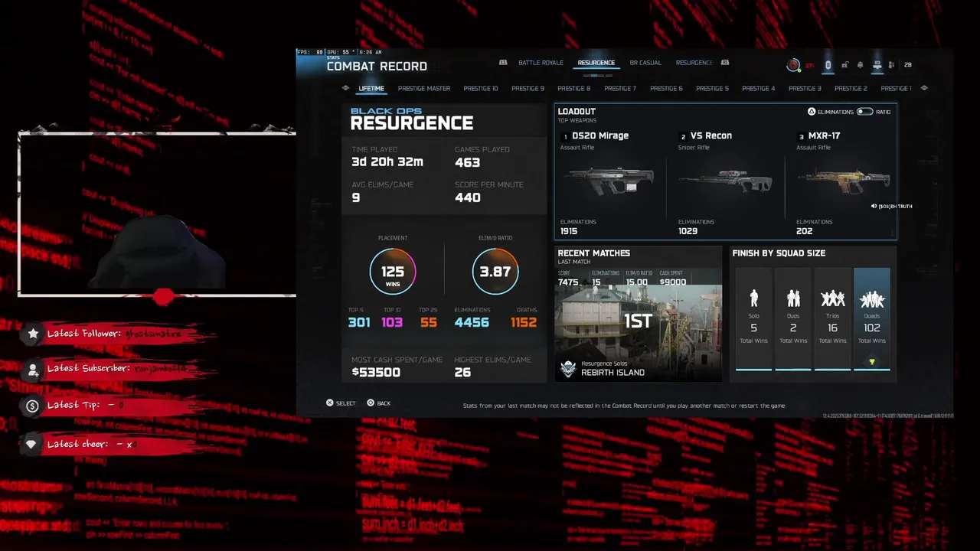Click the Eliminations total 4456

click(472, 322)
